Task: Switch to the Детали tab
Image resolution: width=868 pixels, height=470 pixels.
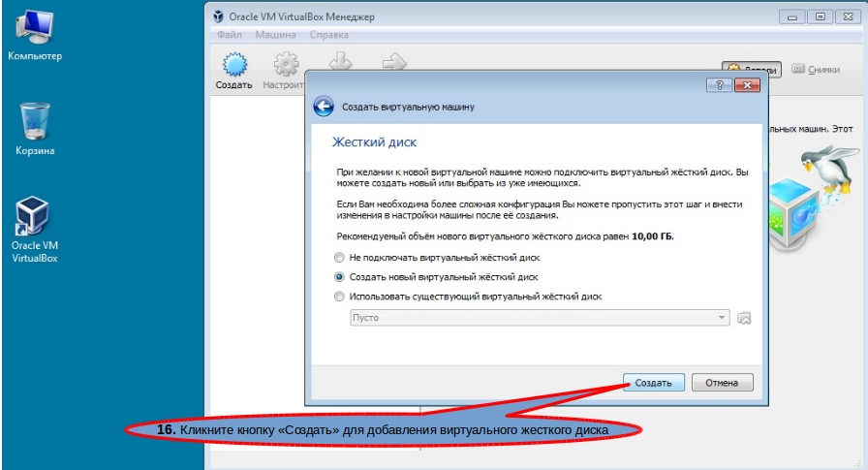Action: (x=752, y=69)
